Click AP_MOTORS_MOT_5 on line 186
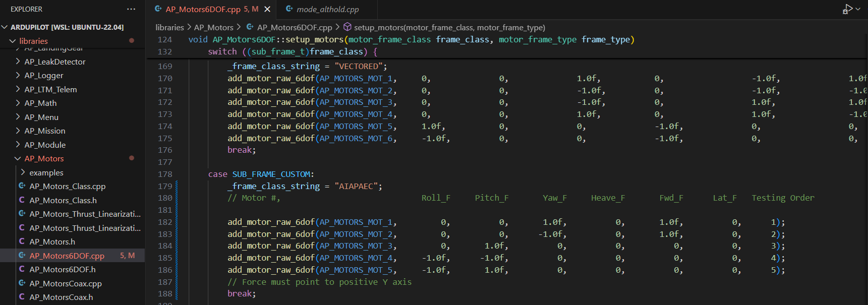The width and height of the screenshot is (868, 305). [x=356, y=270]
